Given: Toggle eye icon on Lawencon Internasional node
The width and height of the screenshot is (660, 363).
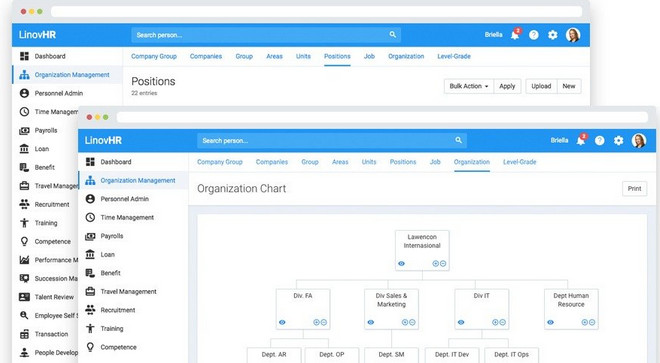Looking at the screenshot, I should click(x=402, y=264).
